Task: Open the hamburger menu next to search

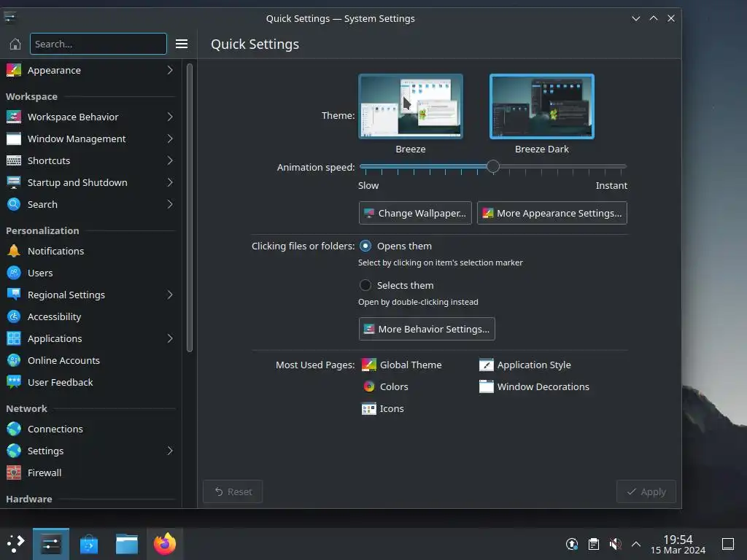Action: click(182, 44)
